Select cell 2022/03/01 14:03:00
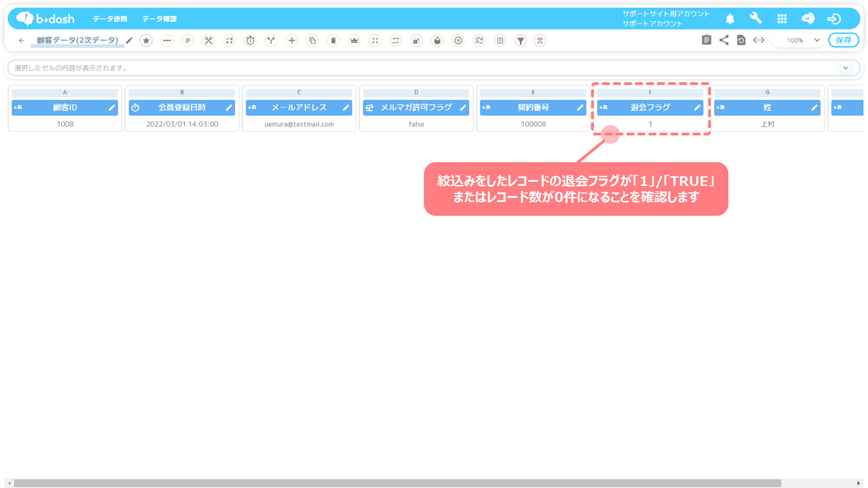This screenshot has width=868, height=488. click(182, 124)
